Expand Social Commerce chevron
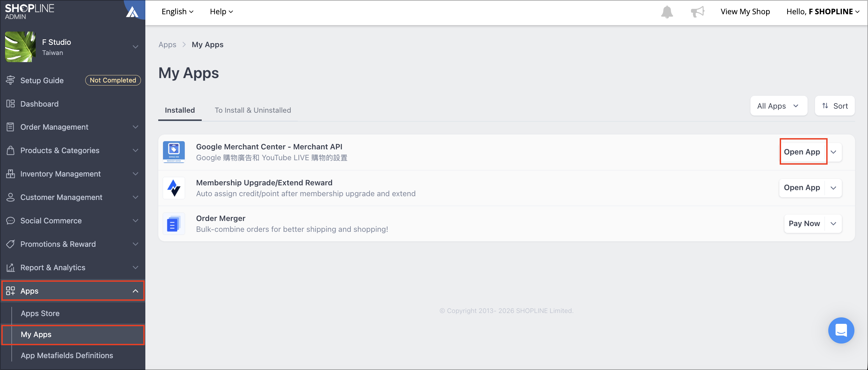The image size is (868, 370). 135,221
